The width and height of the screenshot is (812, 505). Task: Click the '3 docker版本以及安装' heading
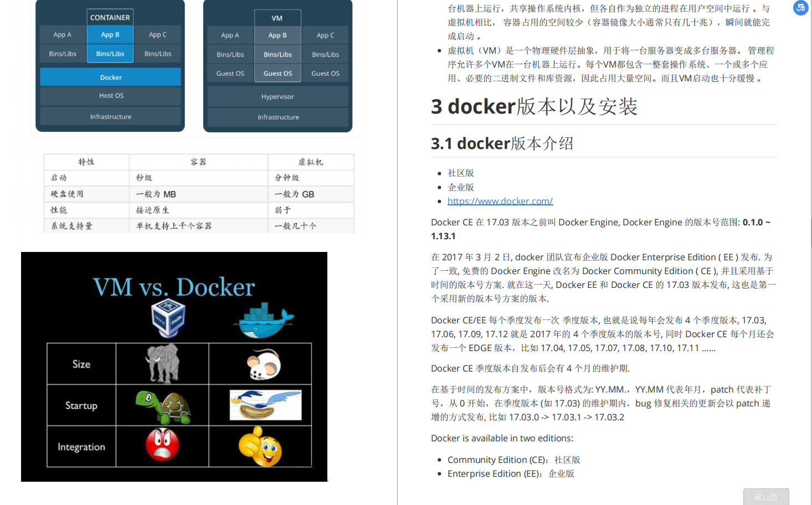[x=534, y=106]
